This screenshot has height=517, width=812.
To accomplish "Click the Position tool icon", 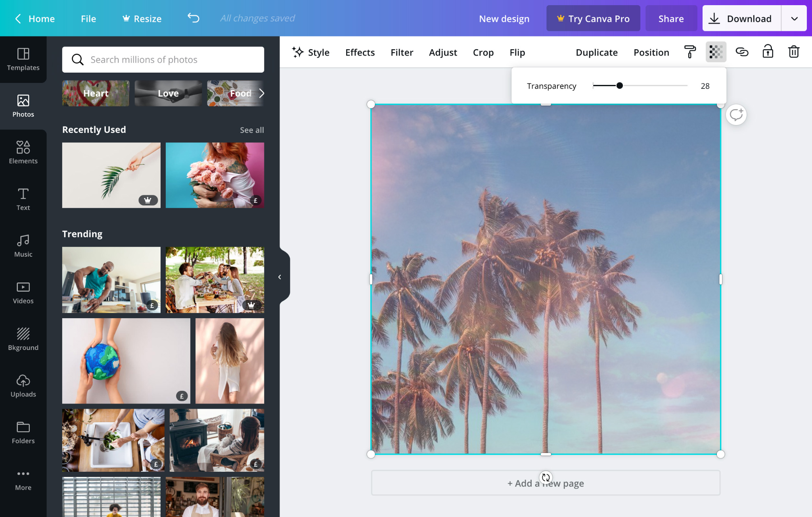I will tap(651, 52).
